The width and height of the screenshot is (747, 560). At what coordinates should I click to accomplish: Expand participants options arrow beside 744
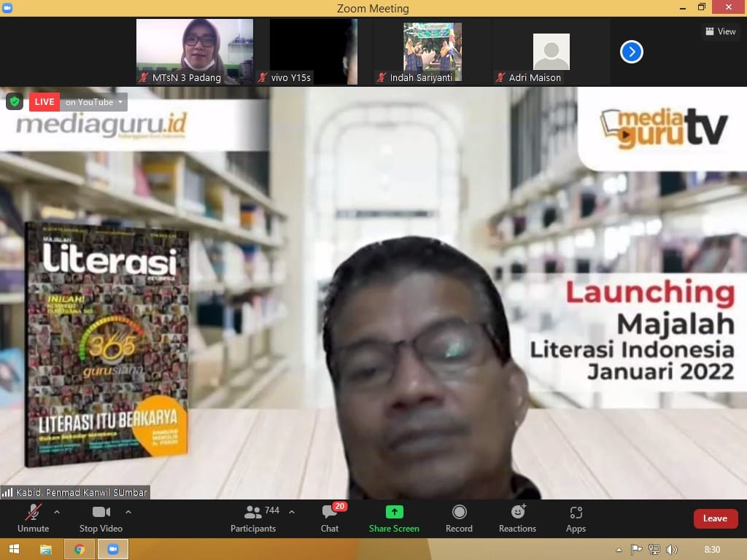point(292,512)
